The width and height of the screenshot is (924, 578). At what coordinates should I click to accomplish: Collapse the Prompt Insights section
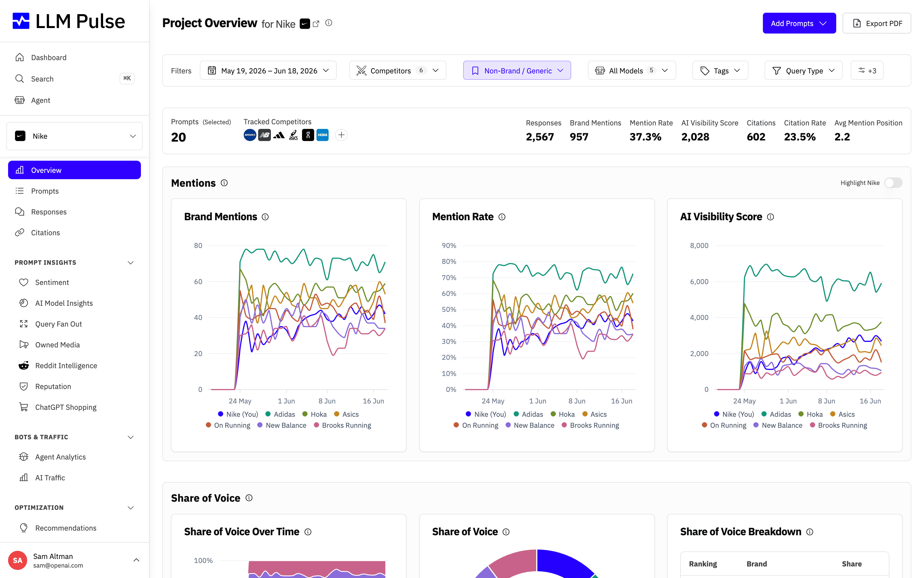(x=131, y=263)
